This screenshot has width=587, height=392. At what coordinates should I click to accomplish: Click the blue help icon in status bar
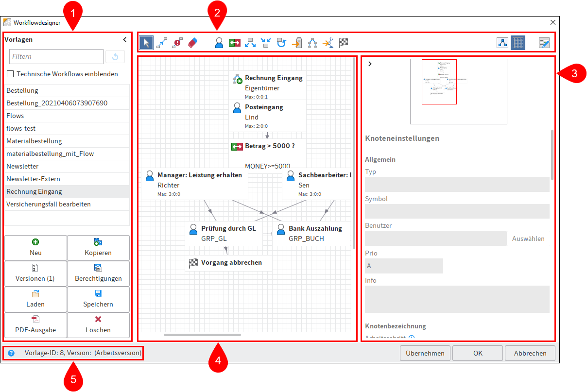(11, 353)
